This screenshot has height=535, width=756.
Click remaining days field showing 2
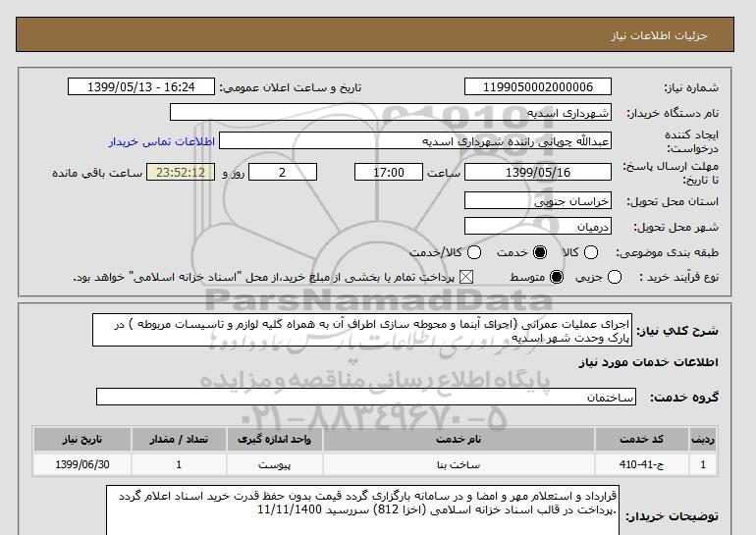(x=283, y=172)
